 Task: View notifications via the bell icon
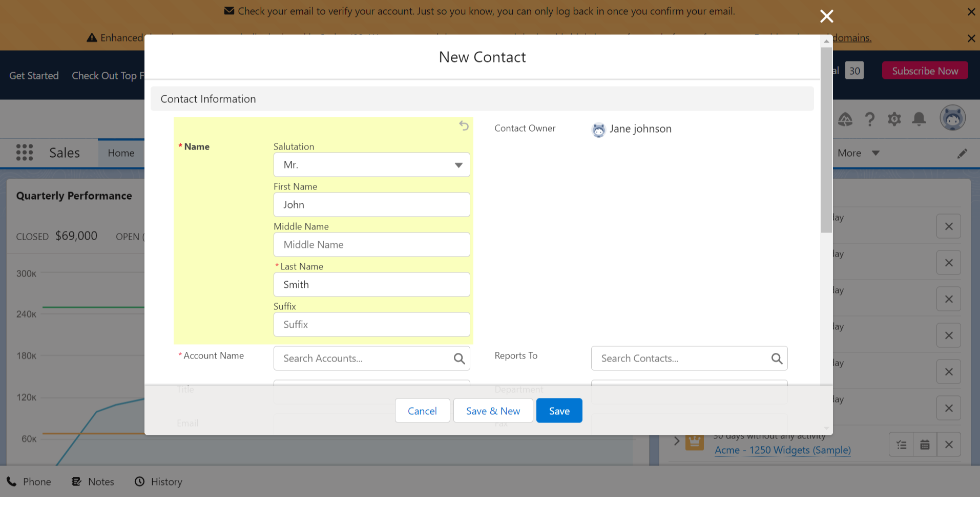[x=919, y=119]
